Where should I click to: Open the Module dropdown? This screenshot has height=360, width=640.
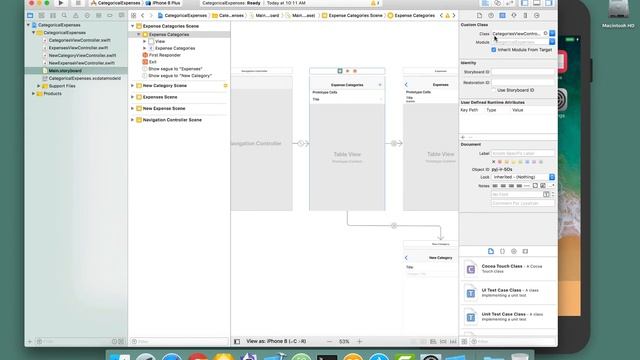[x=552, y=42]
